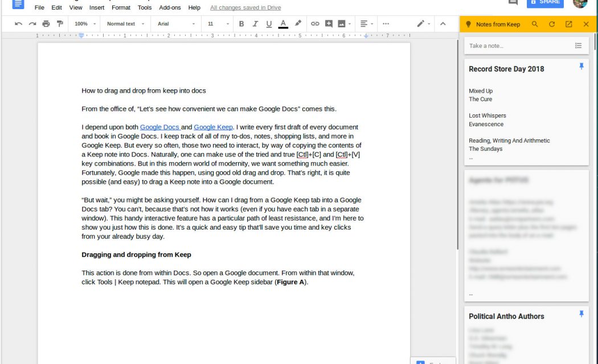
Task: Click 'Lost Whispers' in the Keep note
Action: coord(488,116)
